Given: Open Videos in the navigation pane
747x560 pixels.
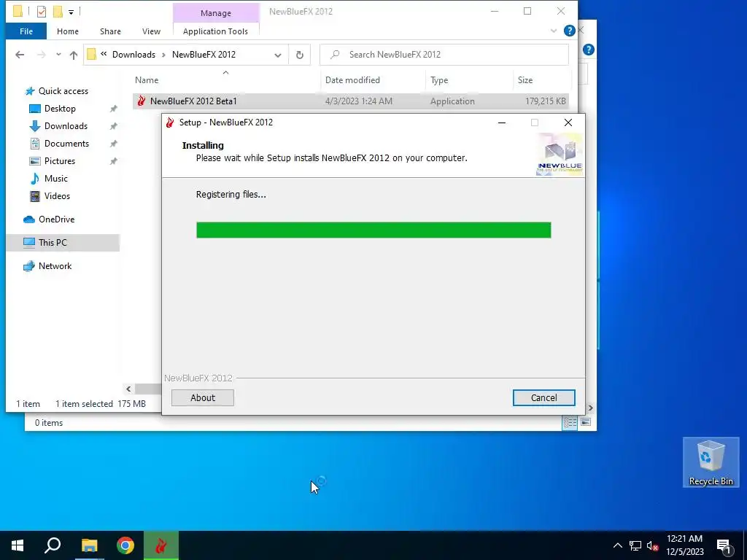Looking at the screenshot, I should [57, 196].
